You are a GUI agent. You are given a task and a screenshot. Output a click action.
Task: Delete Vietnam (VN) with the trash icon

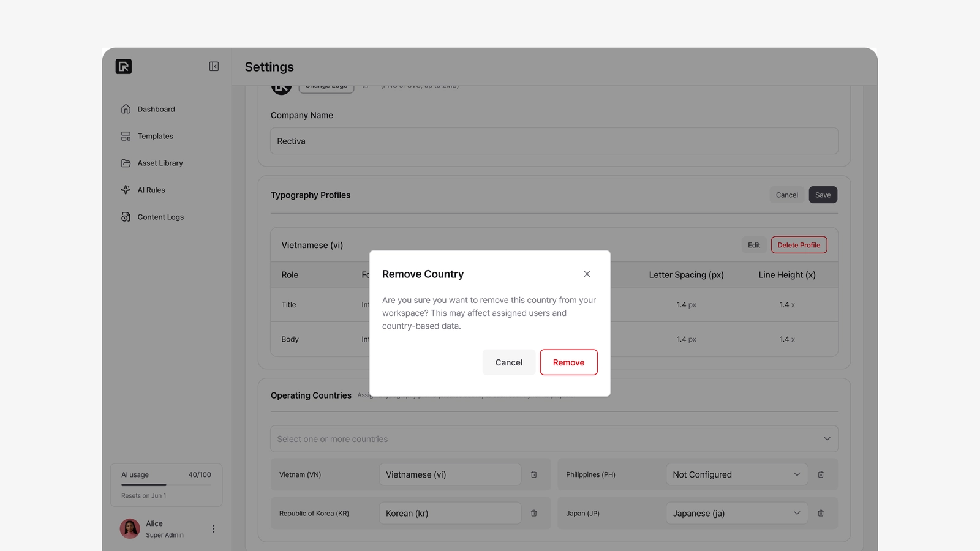pos(534,474)
